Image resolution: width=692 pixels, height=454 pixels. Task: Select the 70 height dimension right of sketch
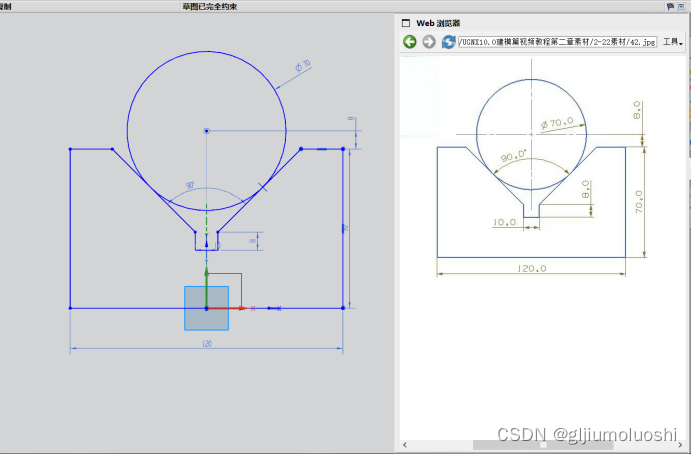click(x=345, y=228)
